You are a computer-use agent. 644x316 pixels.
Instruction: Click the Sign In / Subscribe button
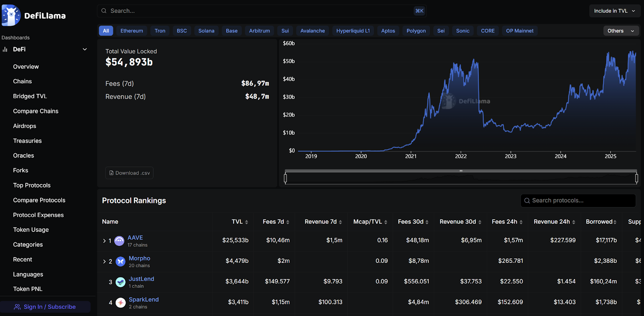45,307
